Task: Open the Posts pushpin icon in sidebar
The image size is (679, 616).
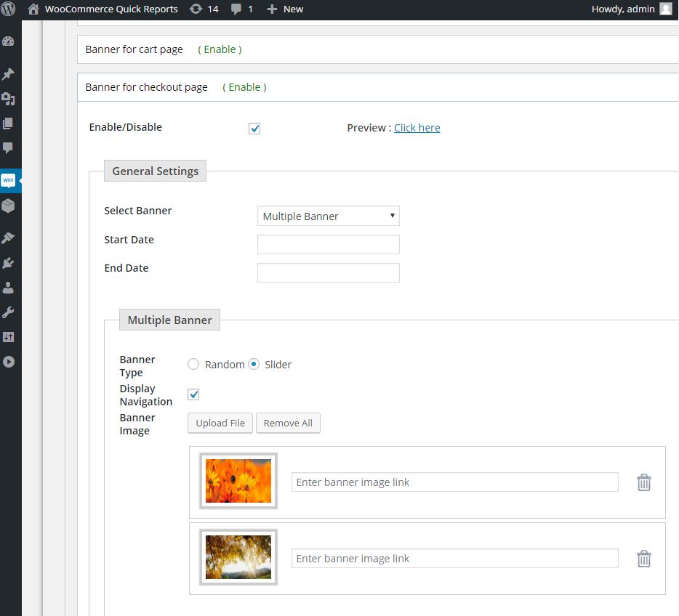Action: click(x=8, y=74)
